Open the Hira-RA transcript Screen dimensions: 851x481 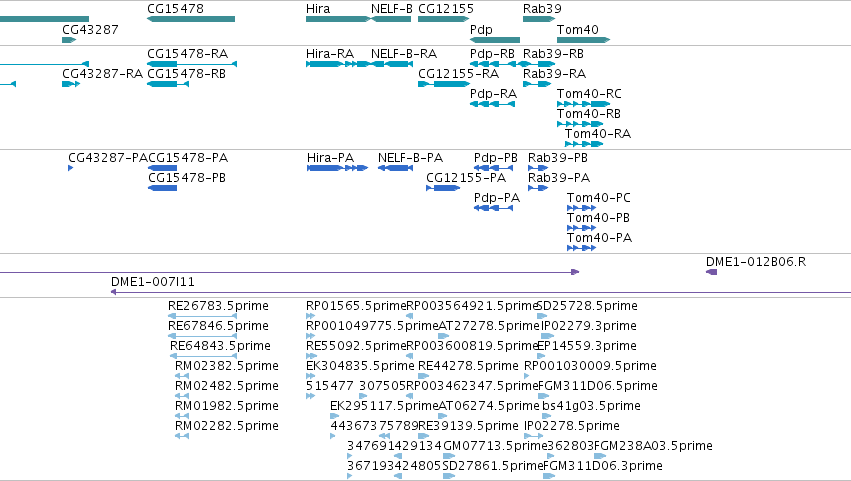click(x=336, y=64)
